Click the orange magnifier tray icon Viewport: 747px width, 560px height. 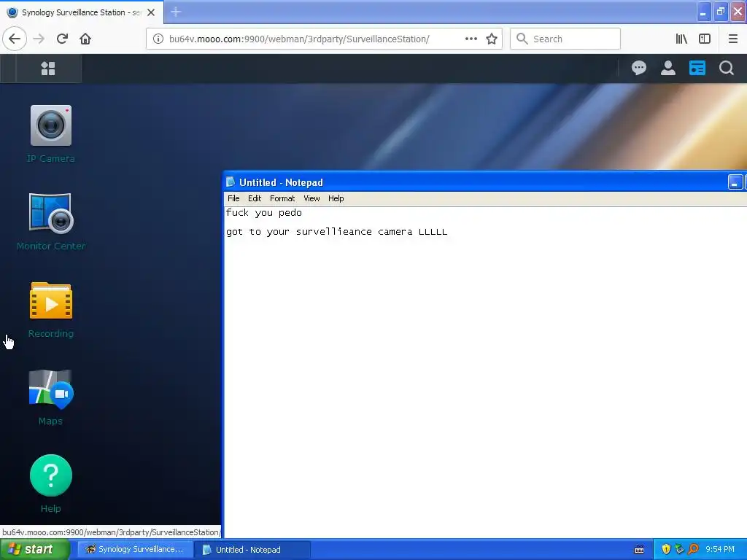tap(693, 550)
